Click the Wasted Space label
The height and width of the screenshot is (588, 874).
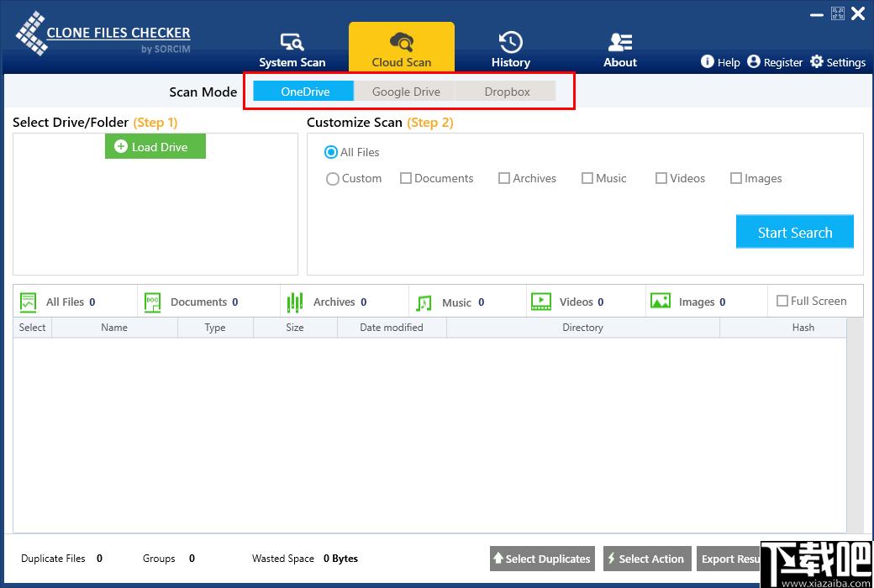tap(283, 559)
